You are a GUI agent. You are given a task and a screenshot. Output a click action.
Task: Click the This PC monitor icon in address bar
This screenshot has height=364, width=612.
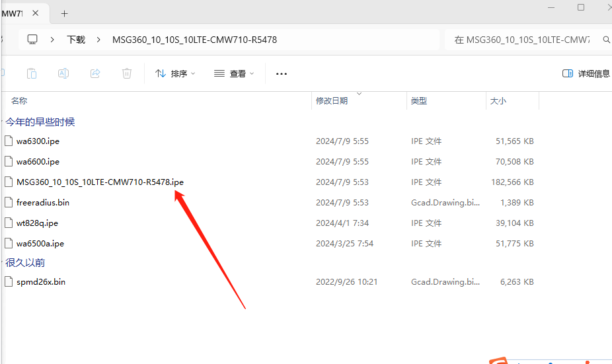[x=32, y=40]
